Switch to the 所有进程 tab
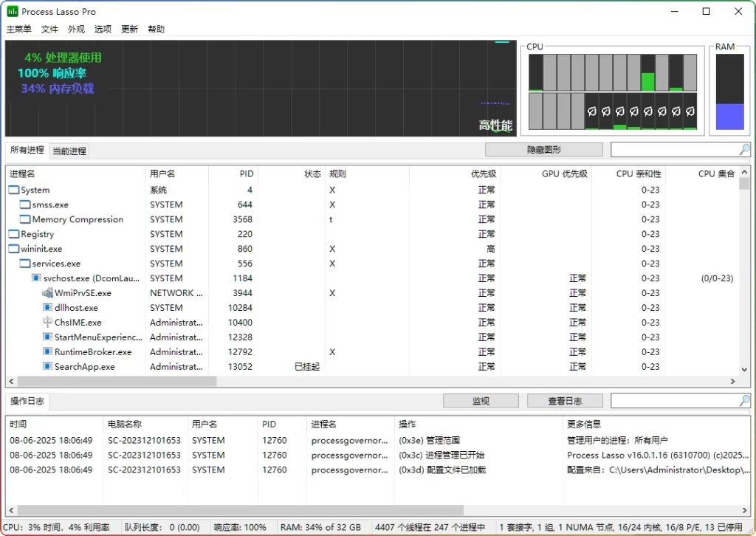The width and height of the screenshot is (756, 536). (27, 150)
